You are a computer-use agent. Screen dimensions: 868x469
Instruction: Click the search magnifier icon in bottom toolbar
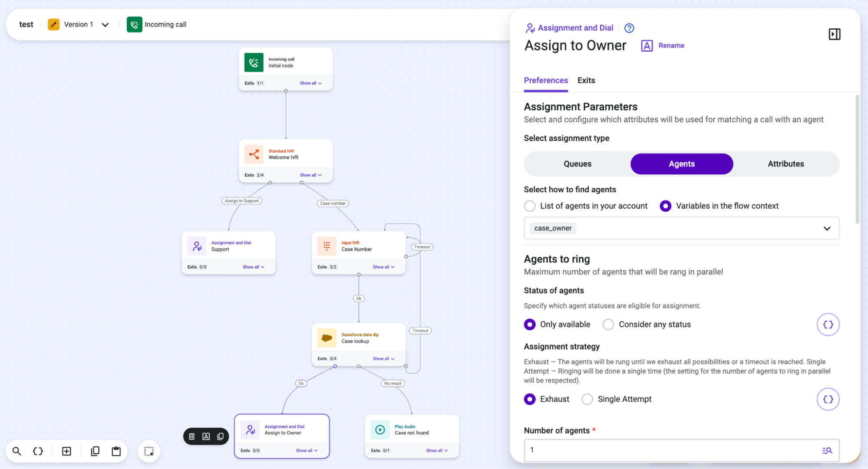click(x=17, y=451)
